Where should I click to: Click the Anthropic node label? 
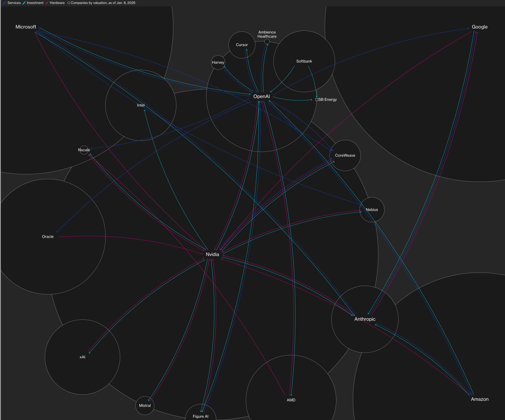(365, 319)
